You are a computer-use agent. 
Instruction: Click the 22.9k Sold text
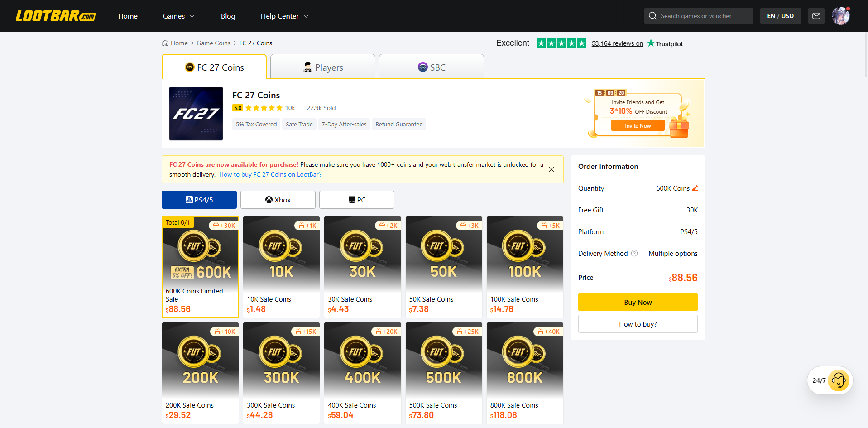(321, 108)
